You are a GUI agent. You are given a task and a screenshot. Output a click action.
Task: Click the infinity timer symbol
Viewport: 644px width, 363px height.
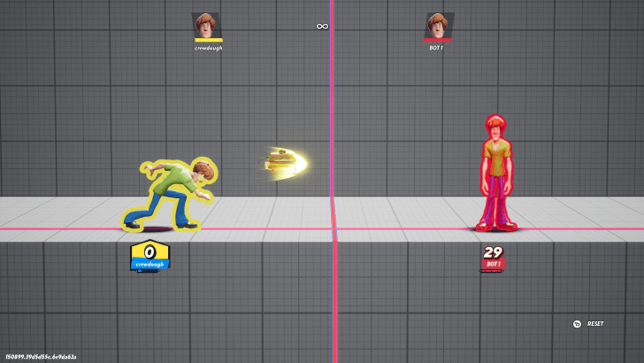[x=322, y=27]
